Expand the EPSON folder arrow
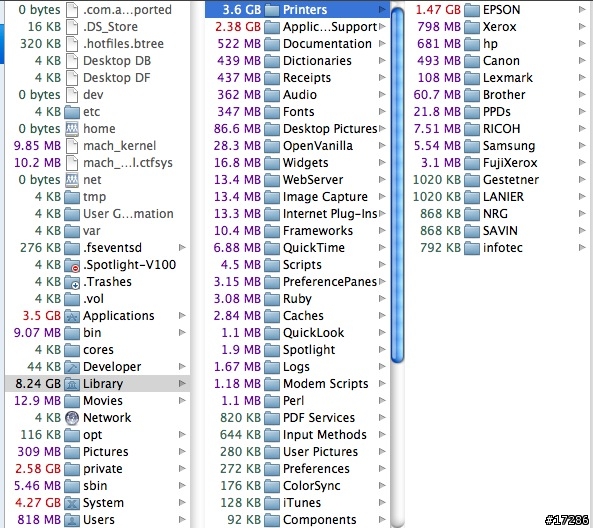This screenshot has width=593, height=528. (x=582, y=9)
